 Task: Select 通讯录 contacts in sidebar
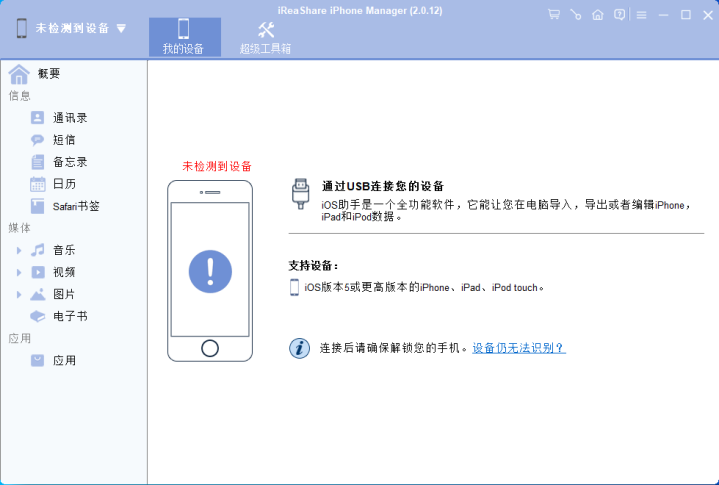[70, 118]
